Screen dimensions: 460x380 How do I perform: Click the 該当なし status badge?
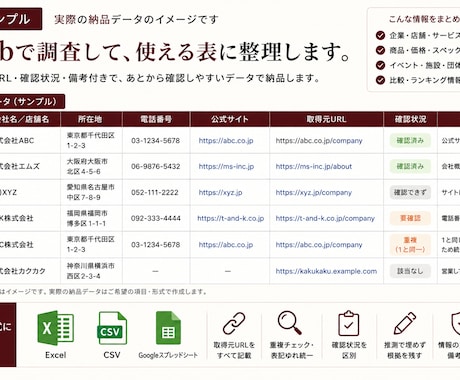click(410, 271)
